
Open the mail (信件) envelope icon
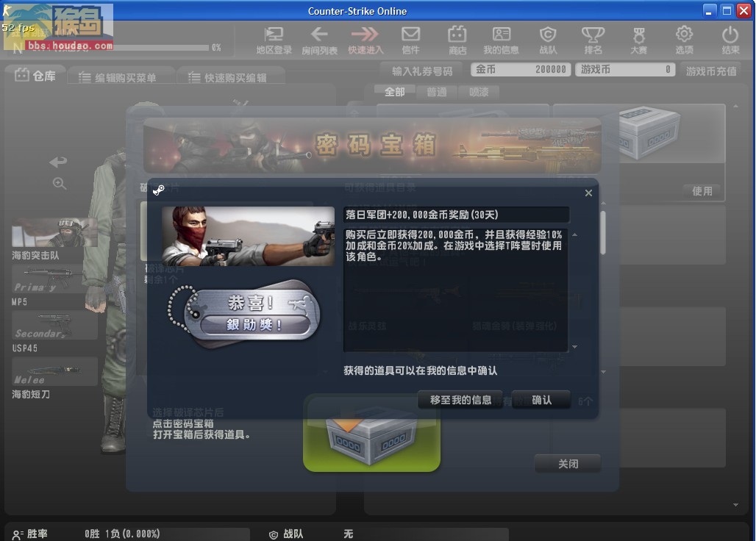point(411,40)
